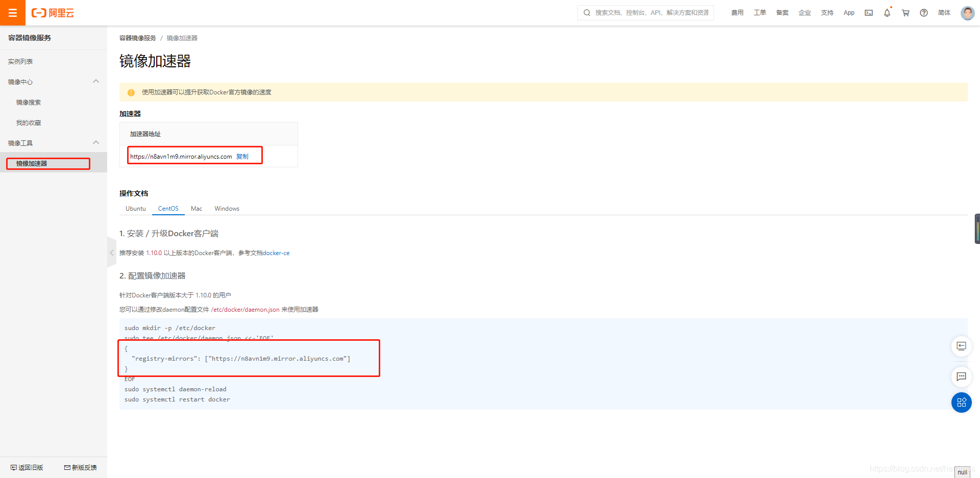Open the chat message icon at right

point(961,376)
